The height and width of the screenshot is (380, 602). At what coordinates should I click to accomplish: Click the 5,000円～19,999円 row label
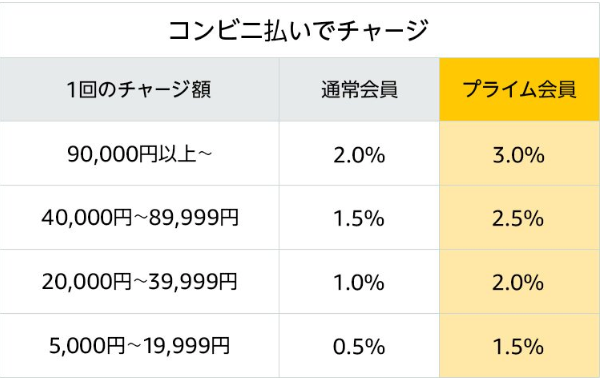pos(139,345)
